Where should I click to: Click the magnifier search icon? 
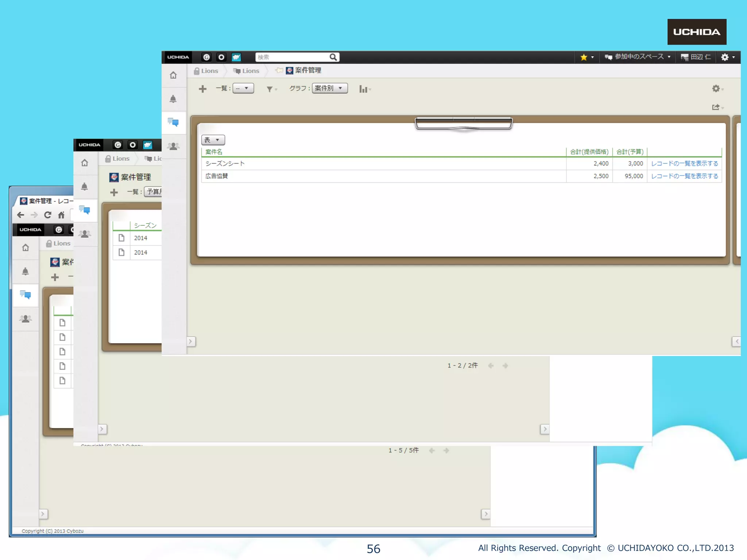point(333,57)
